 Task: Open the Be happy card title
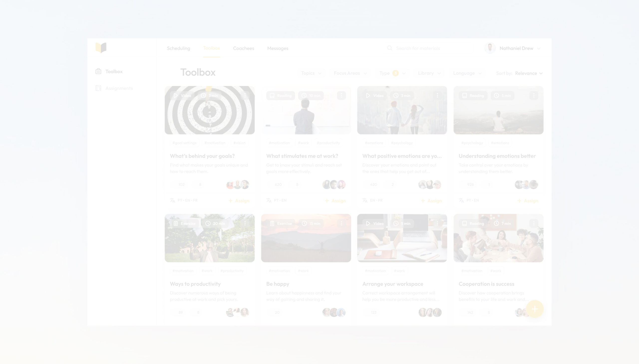click(x=278, y=284)
